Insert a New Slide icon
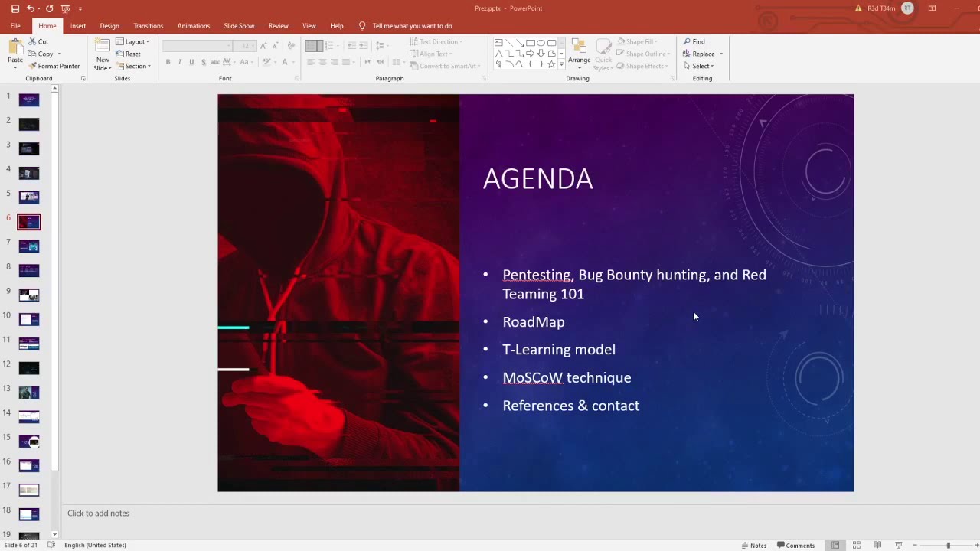980x551 pixels. 103,46
